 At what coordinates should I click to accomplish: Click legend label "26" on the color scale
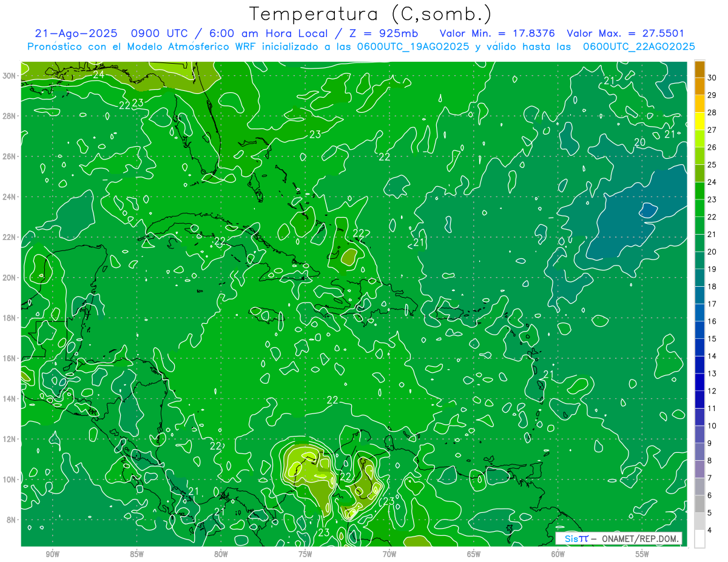pos(712,147)
